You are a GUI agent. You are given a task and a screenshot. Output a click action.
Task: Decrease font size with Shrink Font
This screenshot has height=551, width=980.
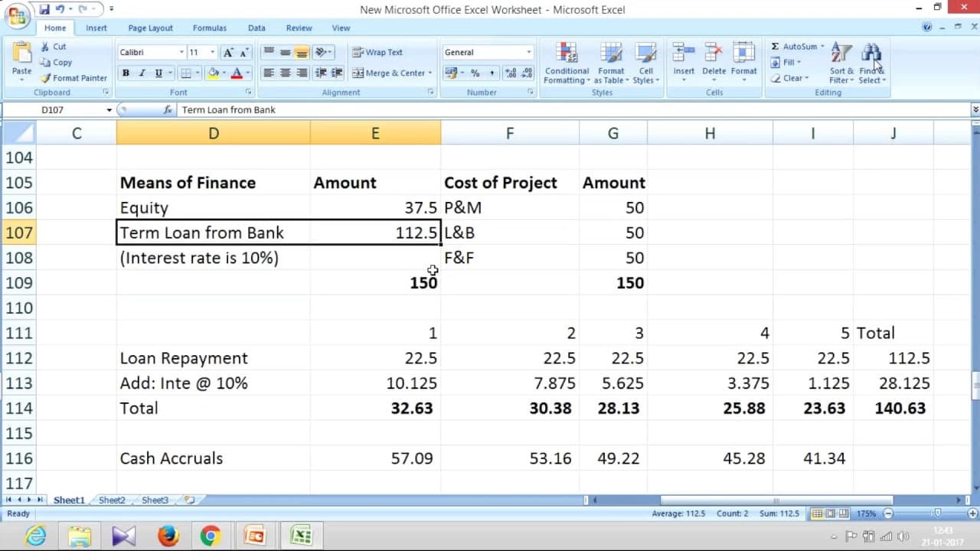point(243,52)
